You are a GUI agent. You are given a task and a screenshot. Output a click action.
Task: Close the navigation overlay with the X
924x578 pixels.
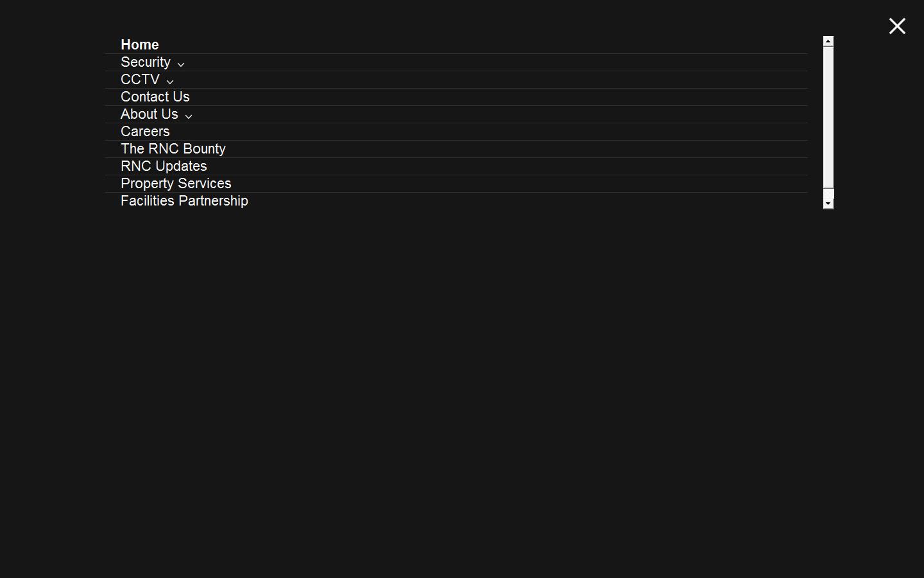[896, 26]
